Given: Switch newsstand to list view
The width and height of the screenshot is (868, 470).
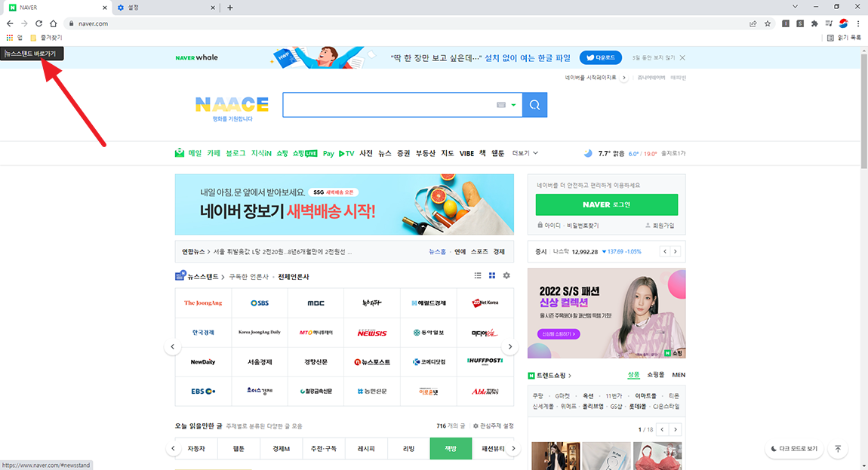Looking at the screenshot, I should pos(478,275).
